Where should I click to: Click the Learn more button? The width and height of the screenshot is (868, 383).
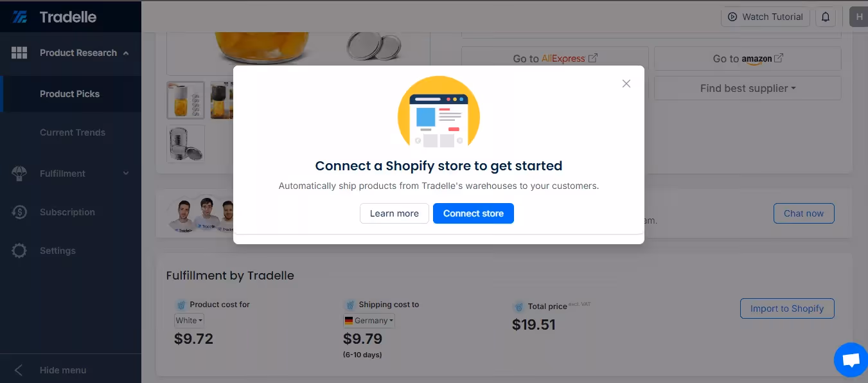[x=394, y=213]
